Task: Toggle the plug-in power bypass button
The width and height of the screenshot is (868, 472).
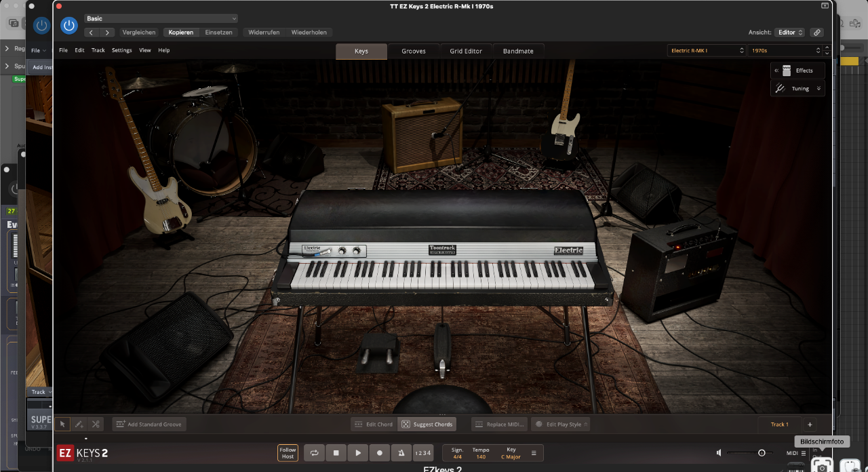Action: [69, 25]
